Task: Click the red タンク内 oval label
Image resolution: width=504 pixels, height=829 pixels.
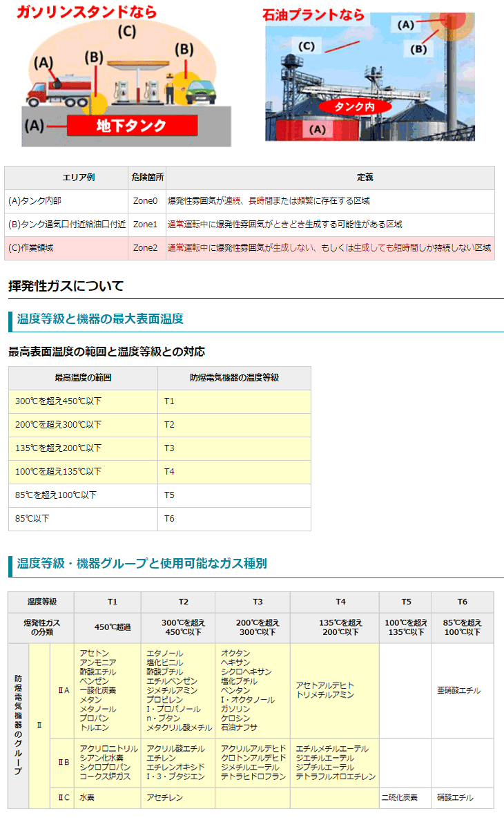Action: pos(353,106)
